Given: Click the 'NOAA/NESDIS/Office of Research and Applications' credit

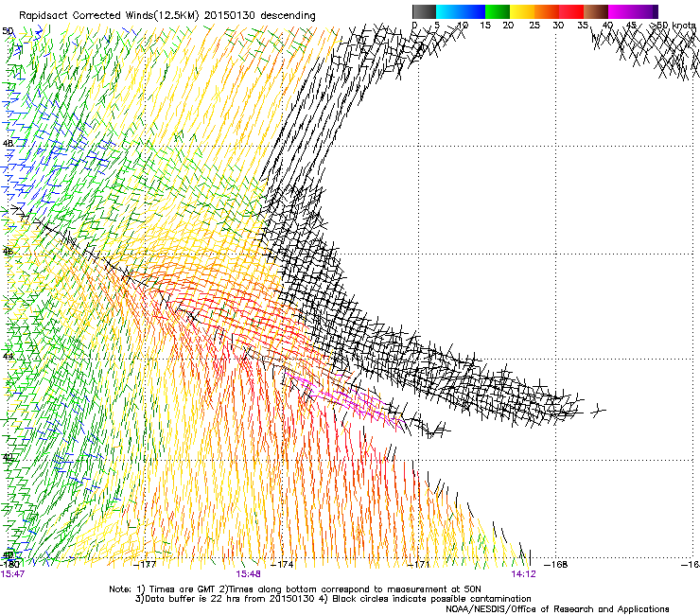Looking at the screenshot, I should click(557, 609).
